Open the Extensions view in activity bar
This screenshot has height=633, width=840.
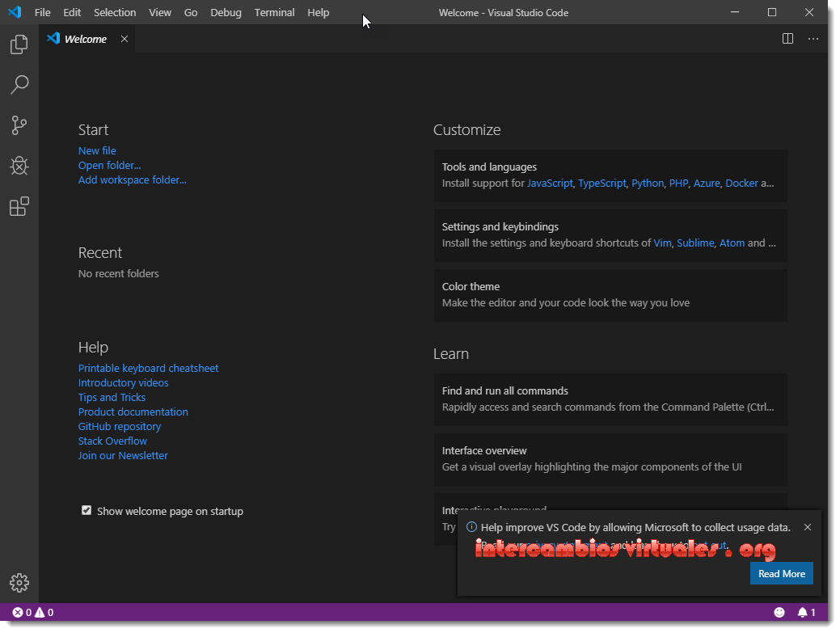click(19, 207)
